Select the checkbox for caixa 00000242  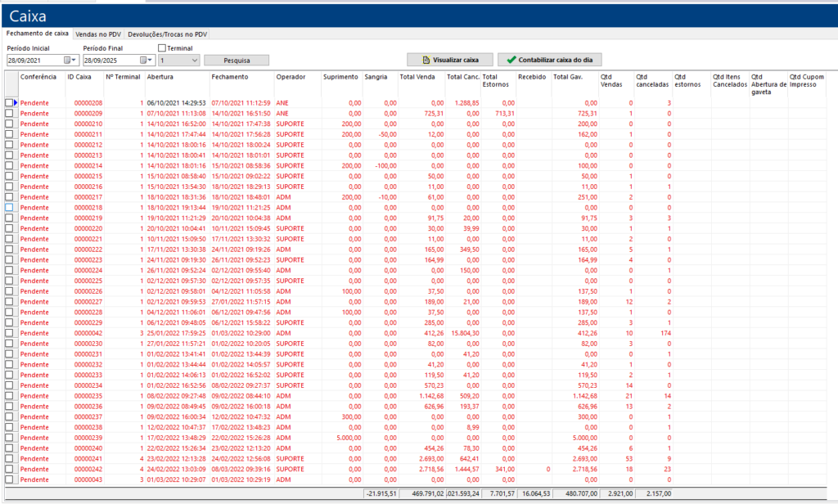coord(9,469)
